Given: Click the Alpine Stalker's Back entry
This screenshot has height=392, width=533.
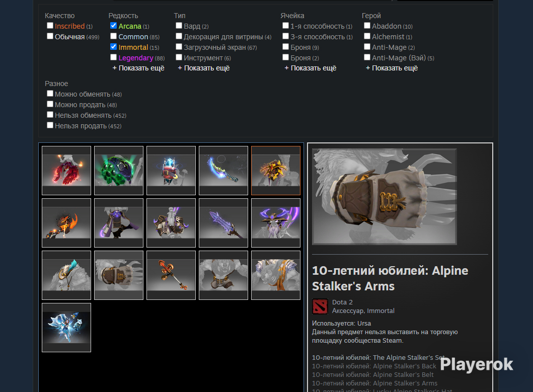Looking at the screenshot, I should [x=374, y=366].
